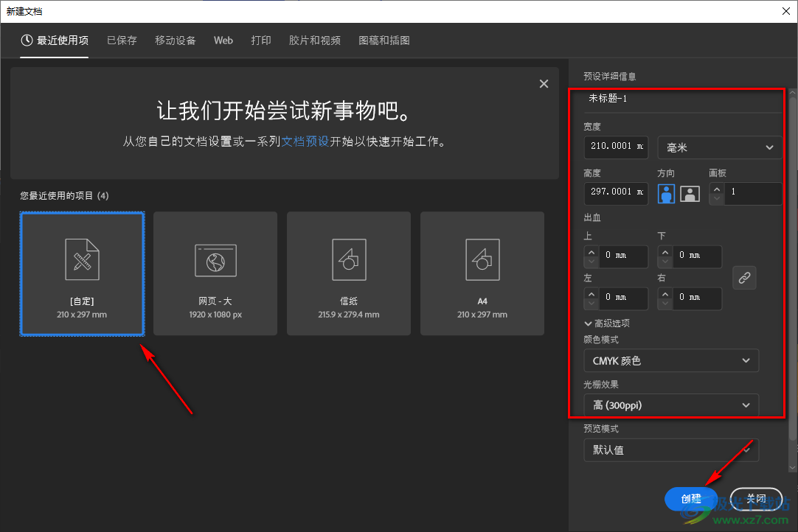The image size is (798, 532).
Task: Decrease the left bleed value
Action: [591, 304]
